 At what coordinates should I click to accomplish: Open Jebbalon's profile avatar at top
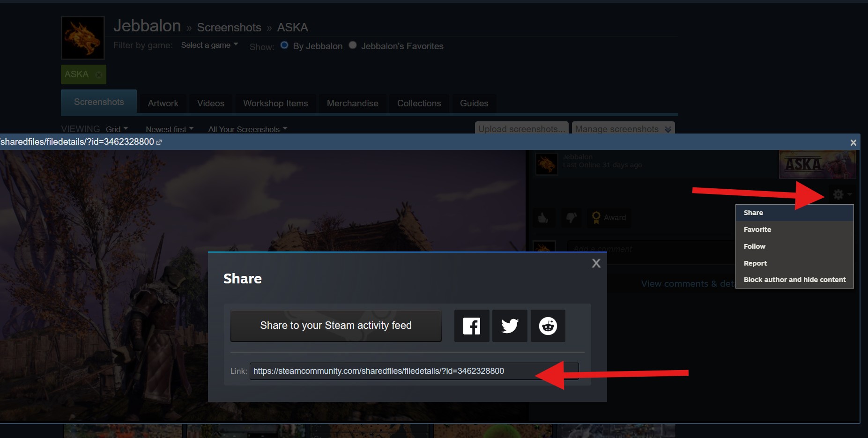point(83,38)
